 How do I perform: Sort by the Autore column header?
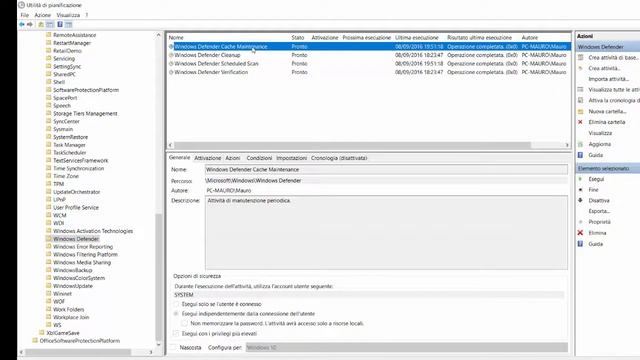tap(529, 38)
